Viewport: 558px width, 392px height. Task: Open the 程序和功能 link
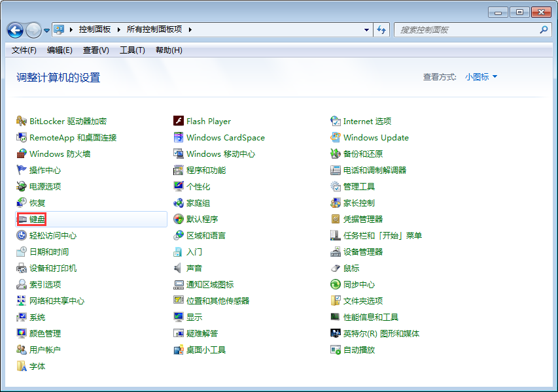206,170
